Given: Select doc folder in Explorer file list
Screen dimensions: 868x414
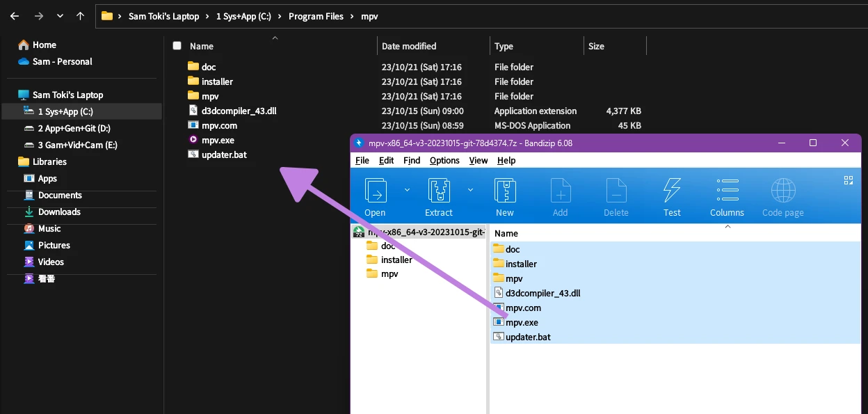Looking at the screenshot, I should pos(202,67).
